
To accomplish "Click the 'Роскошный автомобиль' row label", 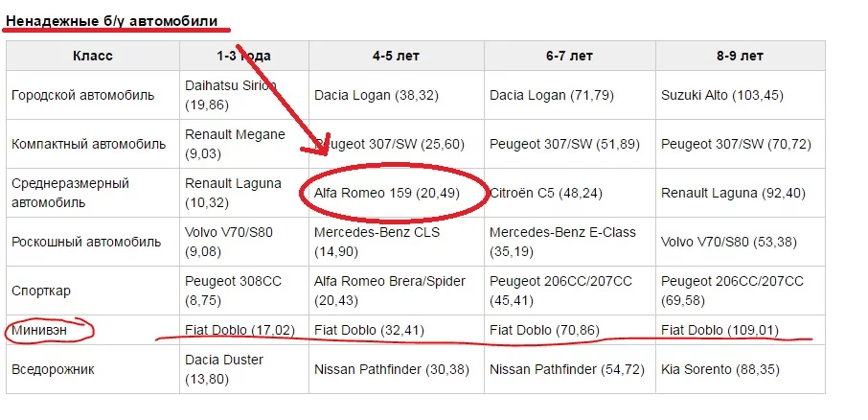I will 86,242.
